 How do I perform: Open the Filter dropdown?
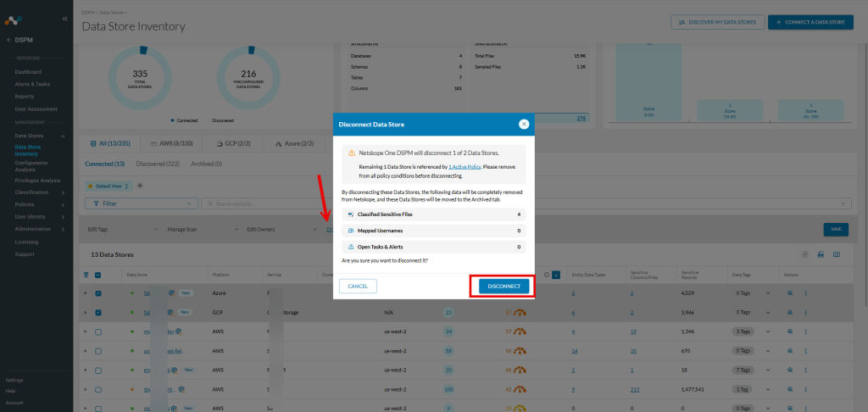[142, 203]
